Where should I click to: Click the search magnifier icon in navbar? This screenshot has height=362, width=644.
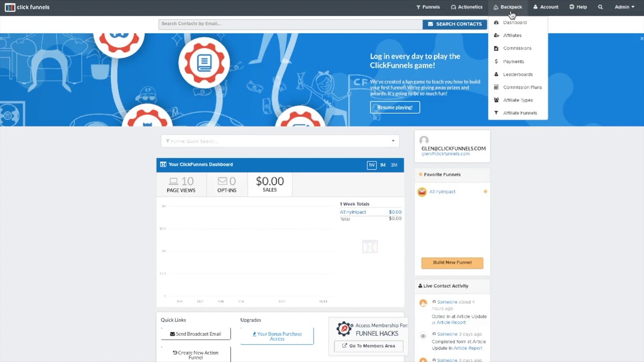pos(600,7)
